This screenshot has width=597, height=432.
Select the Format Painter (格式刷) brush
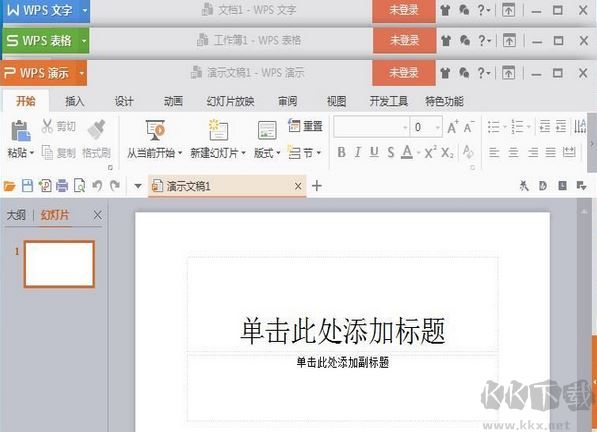96,129
